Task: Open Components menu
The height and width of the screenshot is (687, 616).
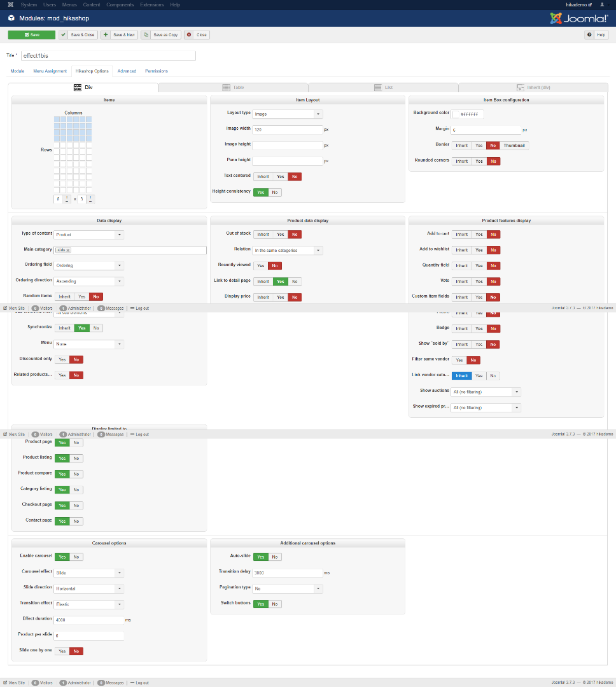Action: (x=120, y=5)
